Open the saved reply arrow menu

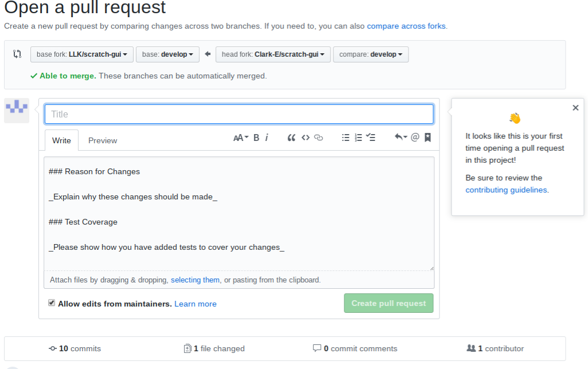[401, 137]
